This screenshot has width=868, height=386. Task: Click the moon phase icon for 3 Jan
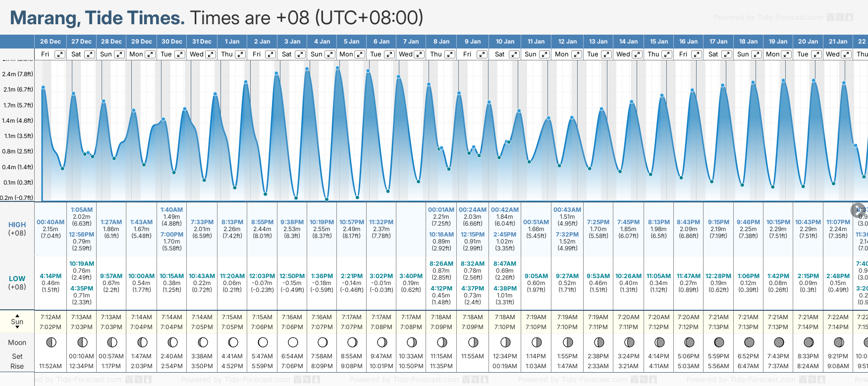click(x=293, y=342)
